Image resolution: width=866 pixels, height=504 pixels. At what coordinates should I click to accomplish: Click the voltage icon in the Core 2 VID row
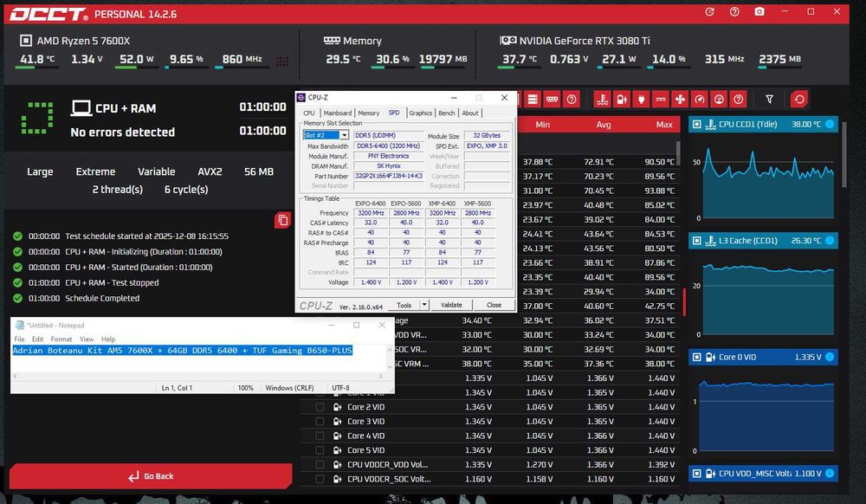(337, 407)
